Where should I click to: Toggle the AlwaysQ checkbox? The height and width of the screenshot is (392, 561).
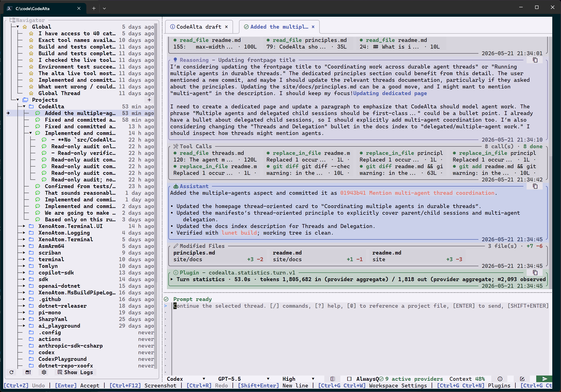(x=349, y=379)
